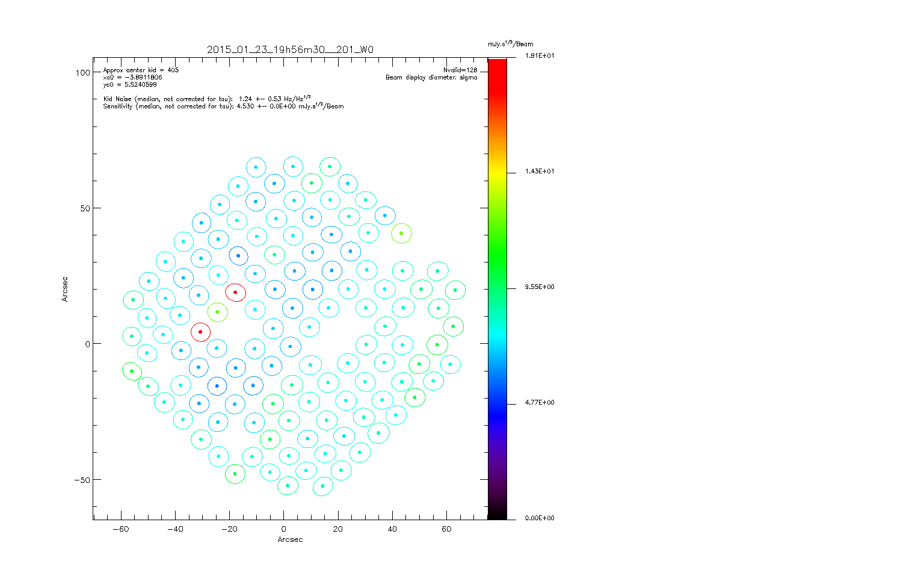
Task: Select the upper red beam circle
Action: click(235, 292)
